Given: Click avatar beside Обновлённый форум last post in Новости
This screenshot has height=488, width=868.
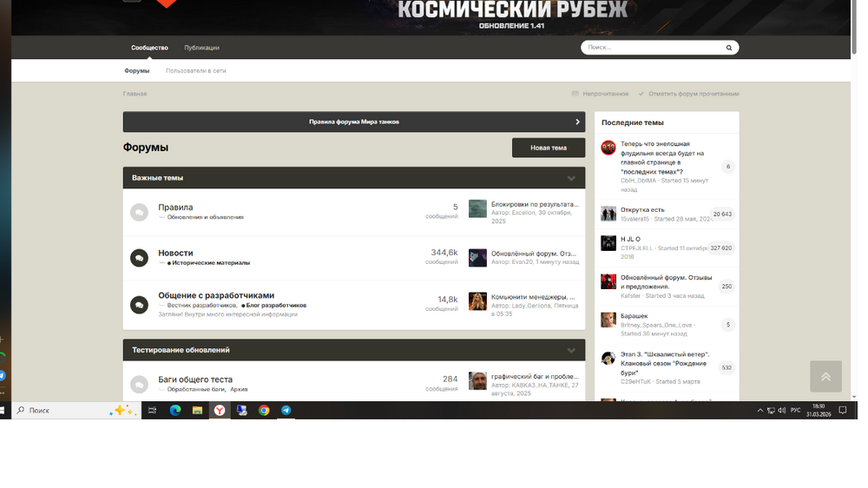Looking at the screenshot, I should coord(477,258).
